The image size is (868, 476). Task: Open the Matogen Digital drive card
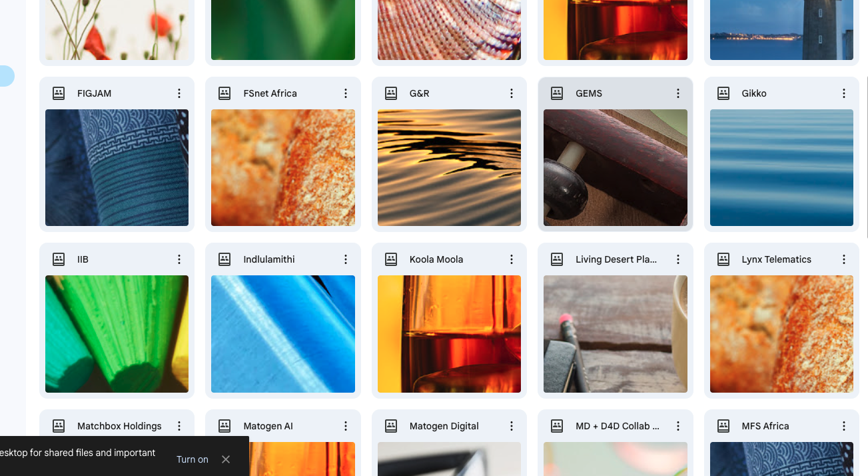coord(449,443)
